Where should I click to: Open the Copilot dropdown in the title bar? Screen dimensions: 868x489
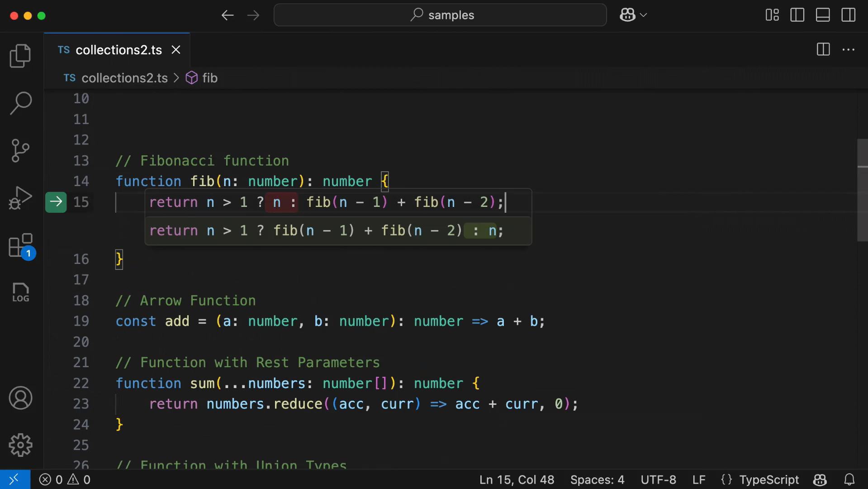click(x=632, y=15)
